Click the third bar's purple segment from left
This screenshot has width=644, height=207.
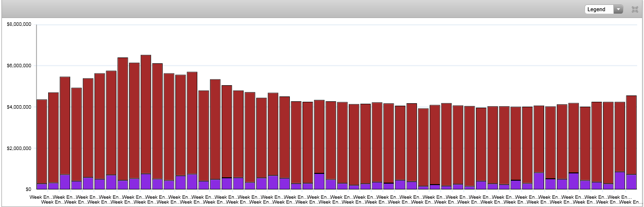click(x=65, y=182)
